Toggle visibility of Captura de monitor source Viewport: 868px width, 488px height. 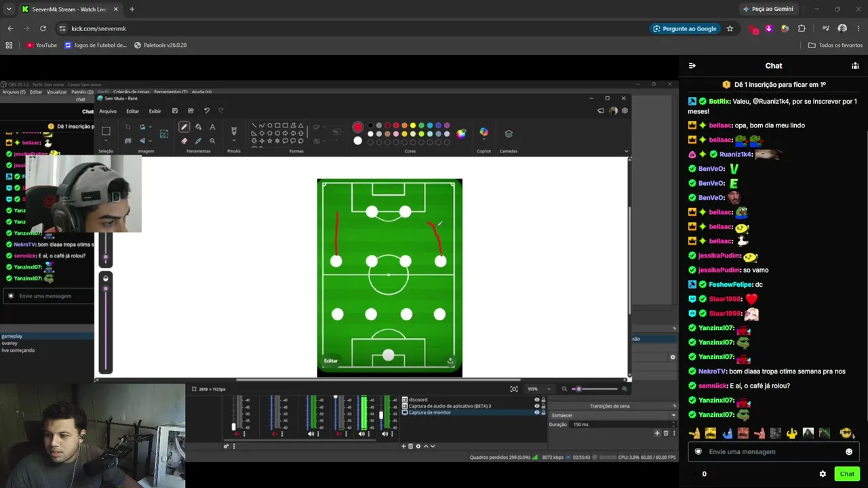[x=537, y=412]
